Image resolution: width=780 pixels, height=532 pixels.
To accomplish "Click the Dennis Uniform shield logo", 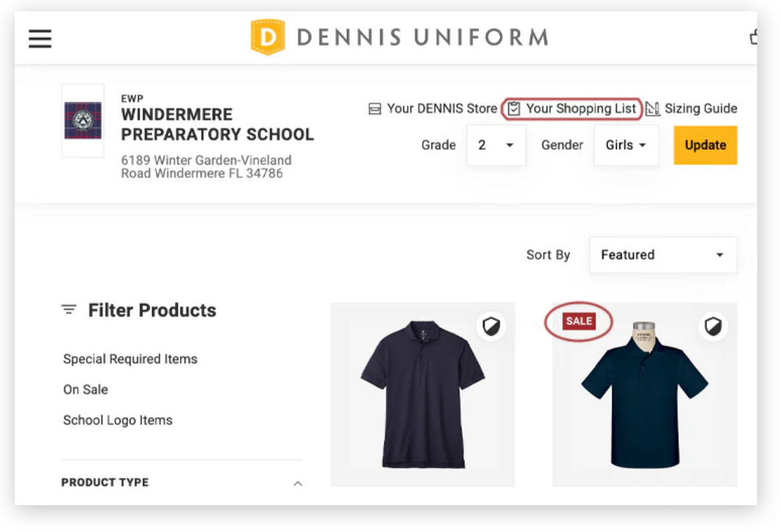I will point(267,37).
